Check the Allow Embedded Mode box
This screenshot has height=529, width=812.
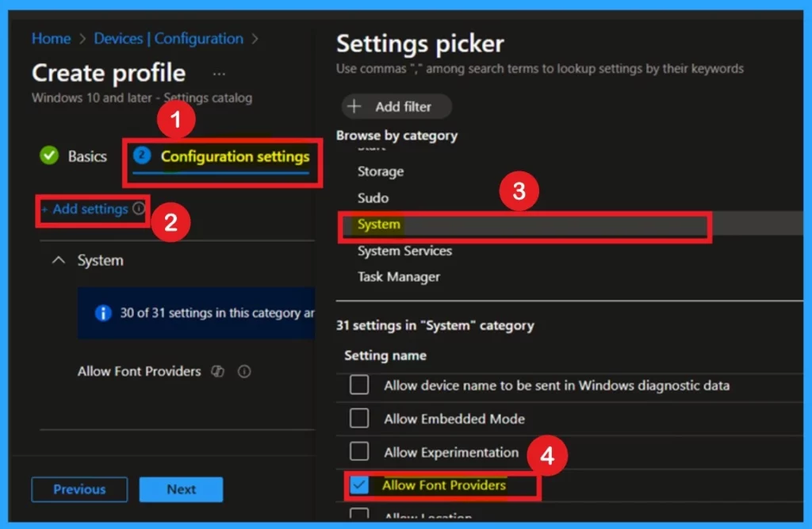359,418
